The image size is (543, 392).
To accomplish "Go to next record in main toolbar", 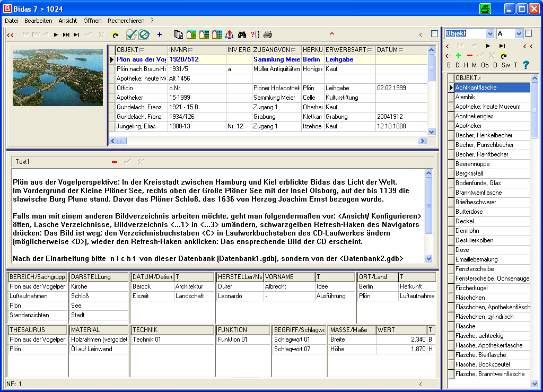I will [56, 34].
